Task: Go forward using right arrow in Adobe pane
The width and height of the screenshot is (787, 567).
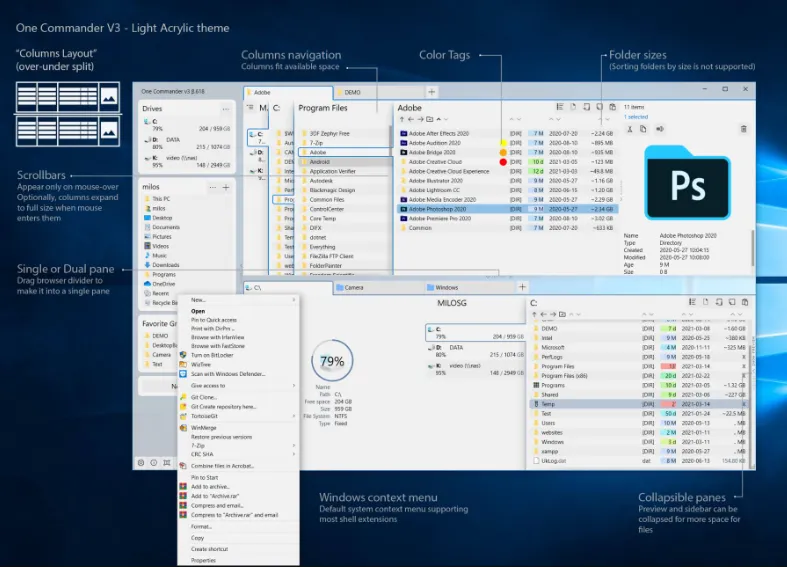Action: point(420,119)
